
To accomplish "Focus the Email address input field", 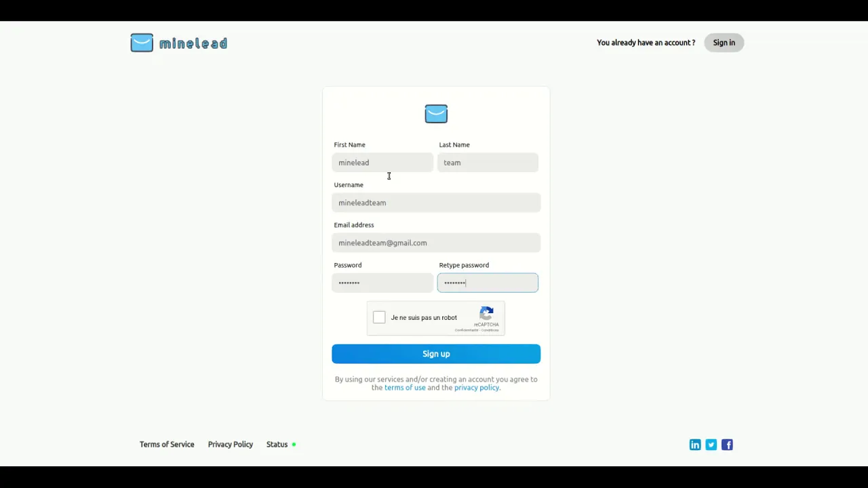I will [x=436, y=243].
